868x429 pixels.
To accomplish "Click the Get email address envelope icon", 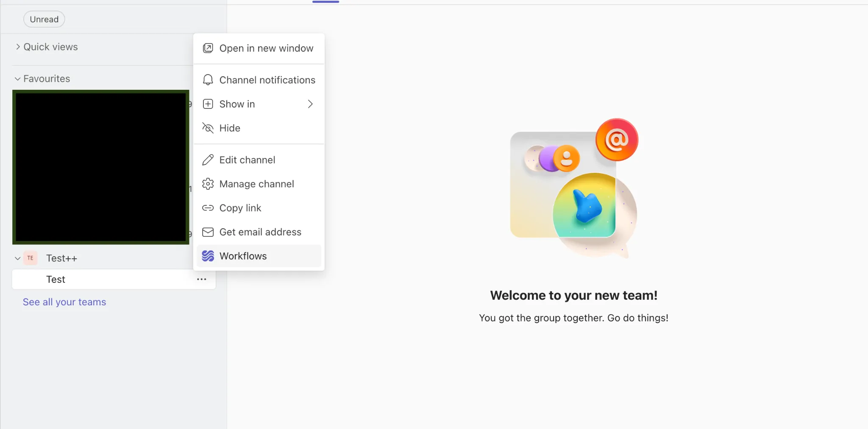I will pos(208,232).
